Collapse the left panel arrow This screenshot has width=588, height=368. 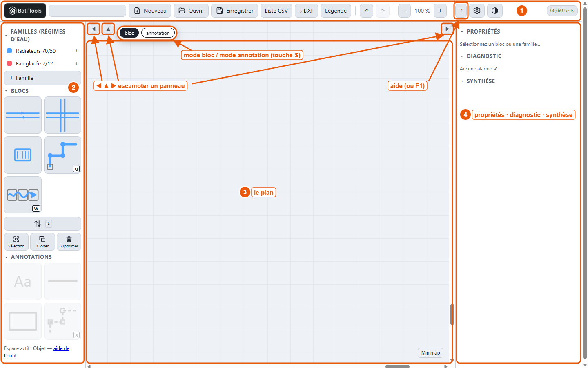point(94,29)
